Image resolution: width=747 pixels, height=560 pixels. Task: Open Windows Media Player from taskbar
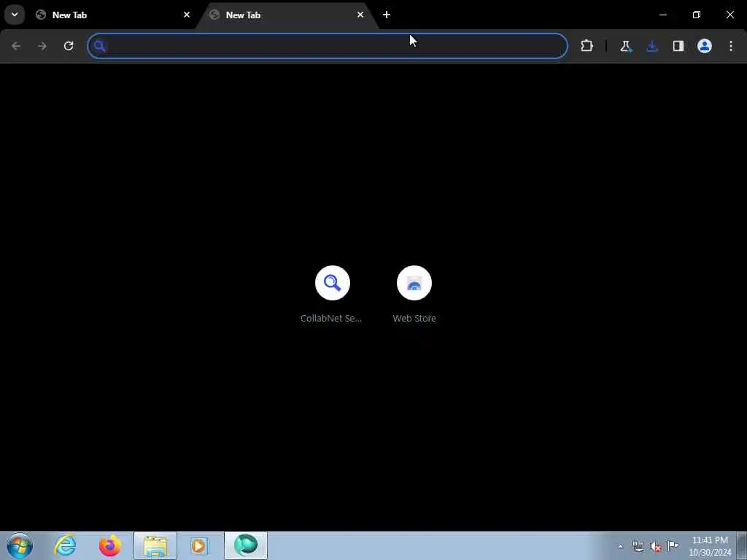pos(200,545)
